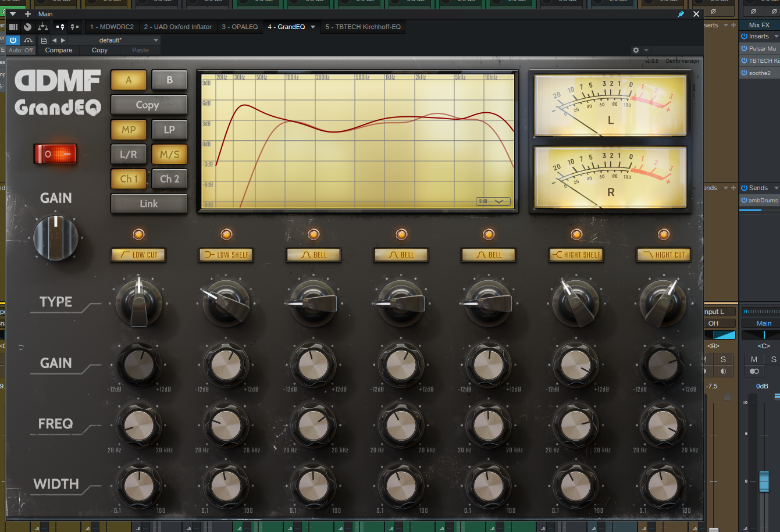Open the 9dB display range dropdown
The image size is (780, 532).
493,201
